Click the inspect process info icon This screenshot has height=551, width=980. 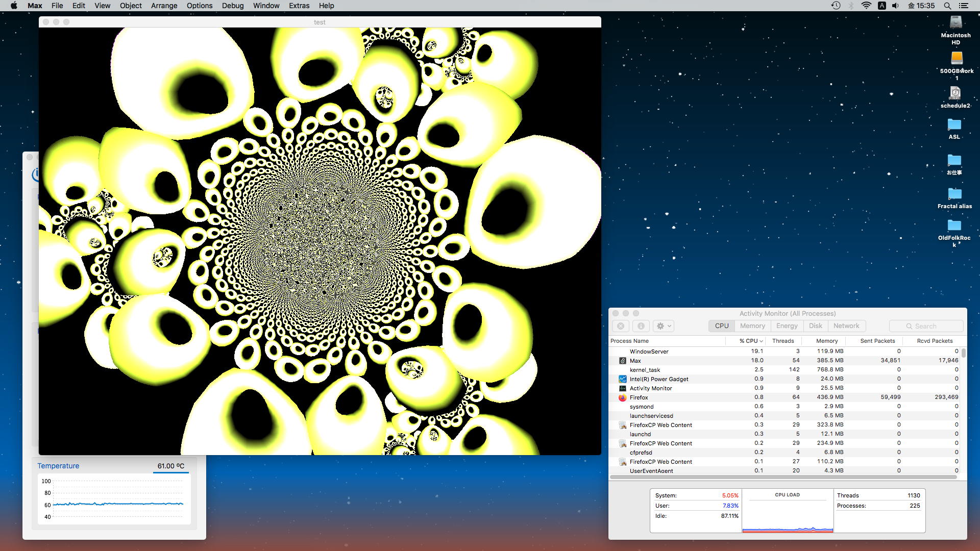[x=641, y=326]
